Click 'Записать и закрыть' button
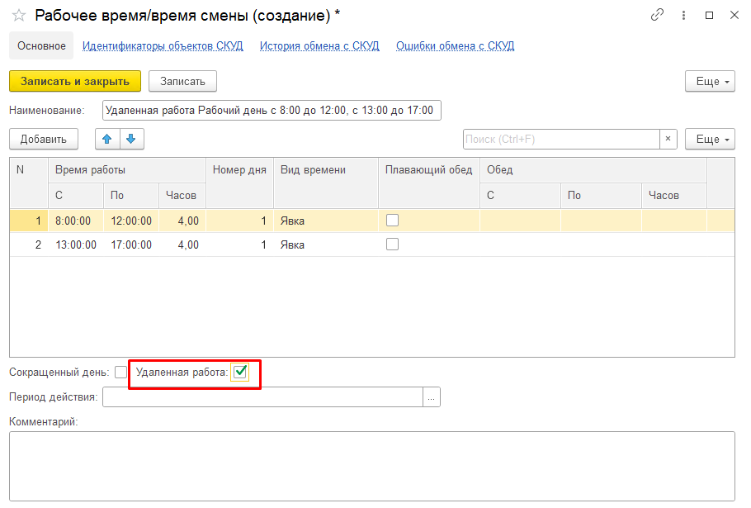Image resolution: width=751 pixels, height=508 pixels. (75, 81)
